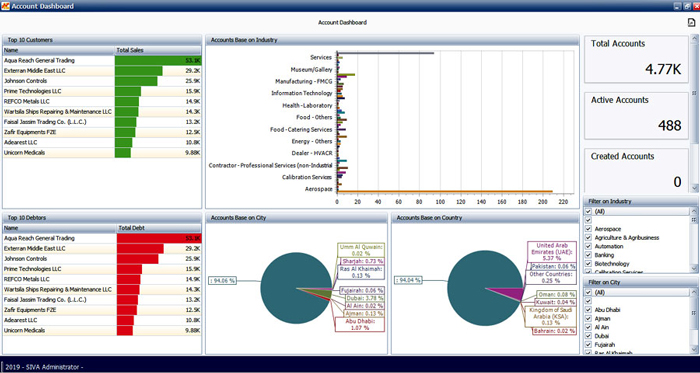
Task: Toggle (All) checkbox in Filter on City
Action: (x=588, y=292)
